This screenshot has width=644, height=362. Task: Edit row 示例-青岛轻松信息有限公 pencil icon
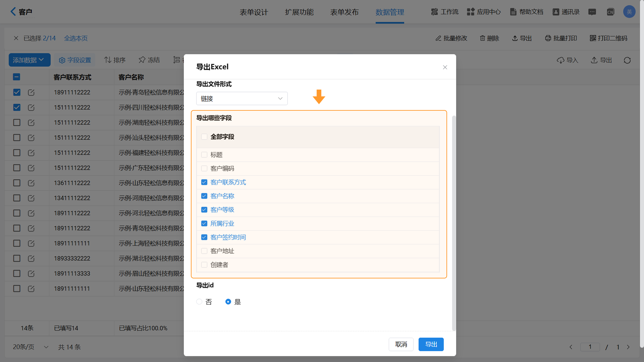click(x=31, y=92)
